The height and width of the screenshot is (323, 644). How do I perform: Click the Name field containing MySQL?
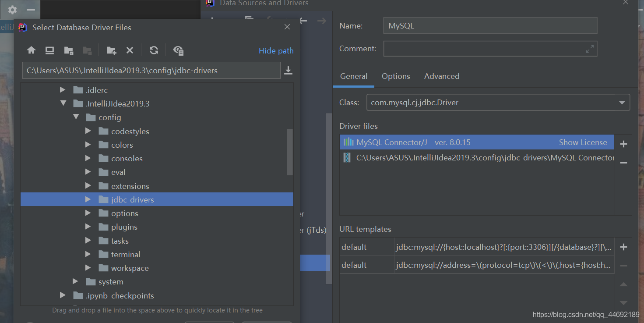point(490,26)
